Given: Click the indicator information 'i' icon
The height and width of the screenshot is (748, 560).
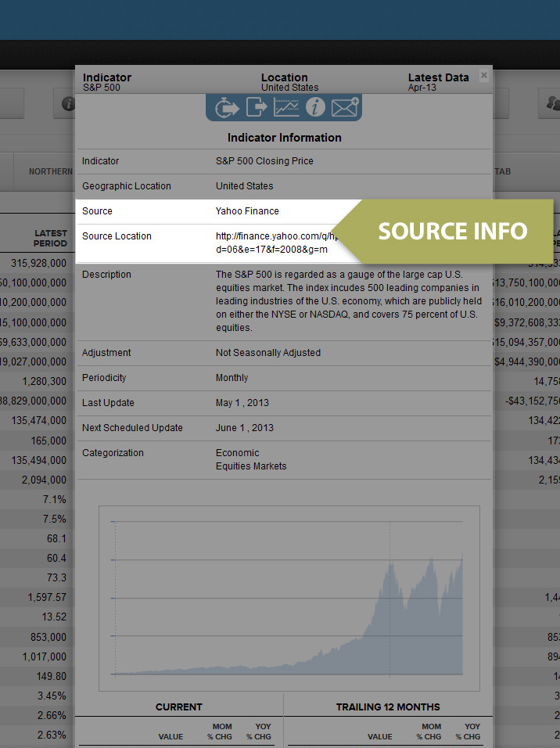Looking at the screenshot, I should click(x=315, y=107).
